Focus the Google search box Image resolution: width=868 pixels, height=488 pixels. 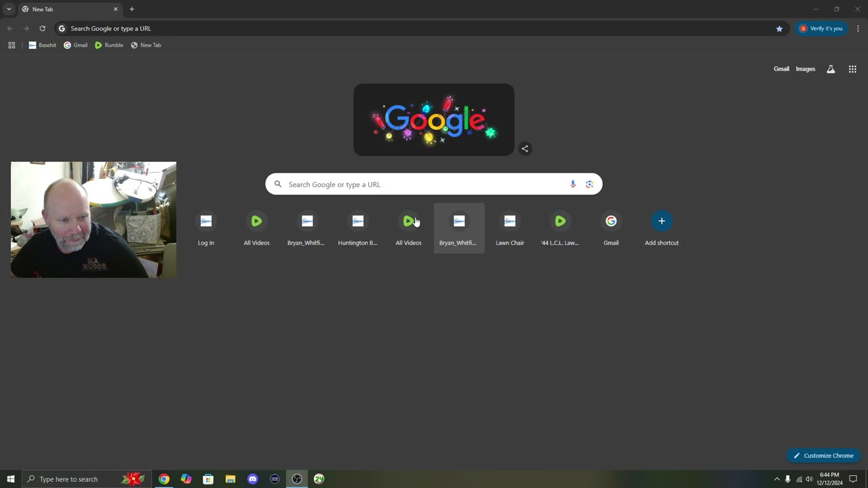click(434, 184)
